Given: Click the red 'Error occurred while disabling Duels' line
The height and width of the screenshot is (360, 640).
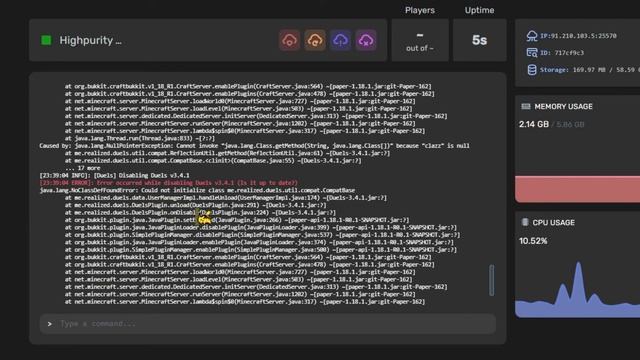Looking at the screenshot, I should 169,183.
